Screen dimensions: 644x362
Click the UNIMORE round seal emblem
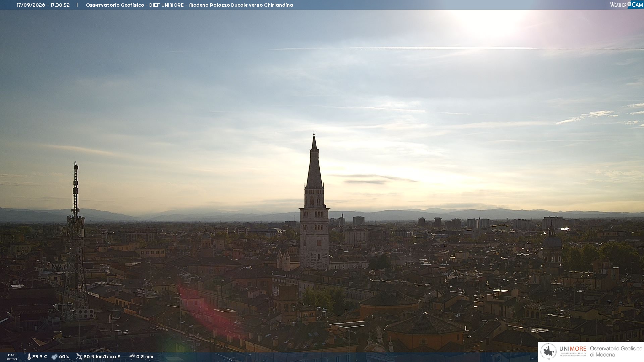548,351
